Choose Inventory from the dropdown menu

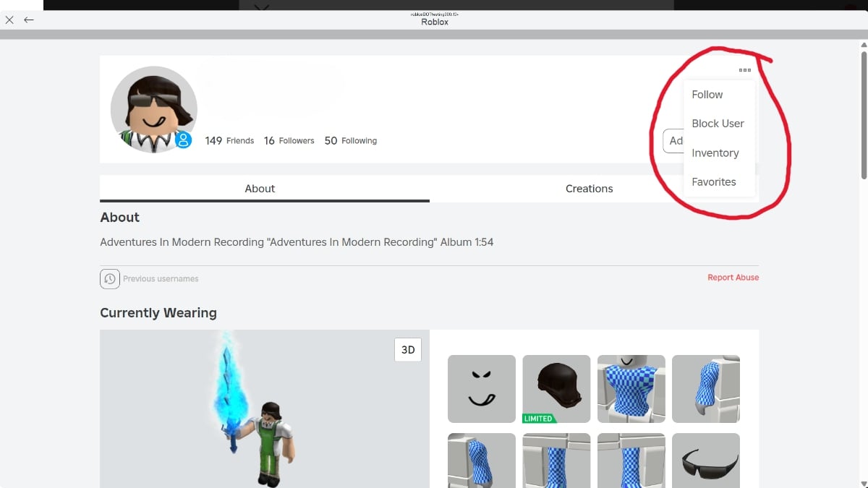click(715, 153)
